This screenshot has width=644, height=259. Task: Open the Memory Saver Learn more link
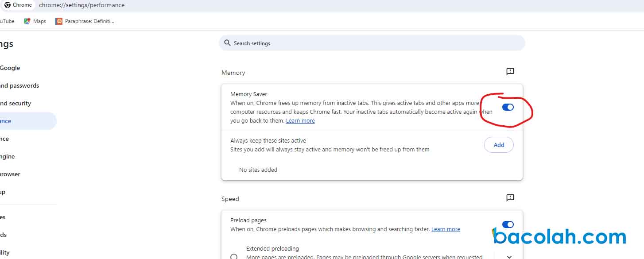tap(300, 121)
